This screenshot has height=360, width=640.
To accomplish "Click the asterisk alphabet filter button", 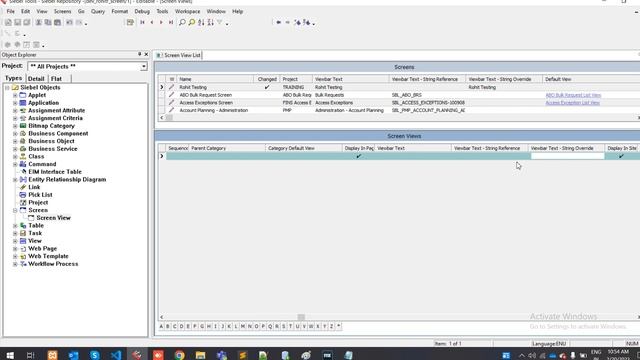I will (338, 327).
